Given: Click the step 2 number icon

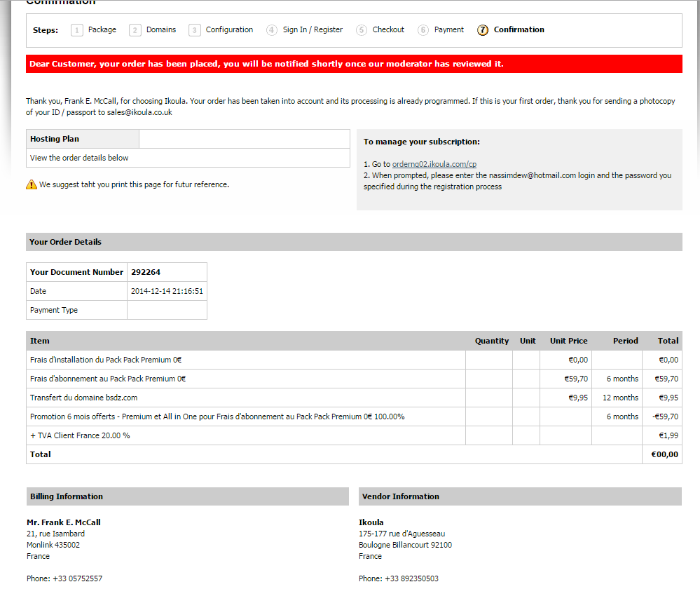Looking at the screenshot, I should pyautogui.click(x=135, y=30).
